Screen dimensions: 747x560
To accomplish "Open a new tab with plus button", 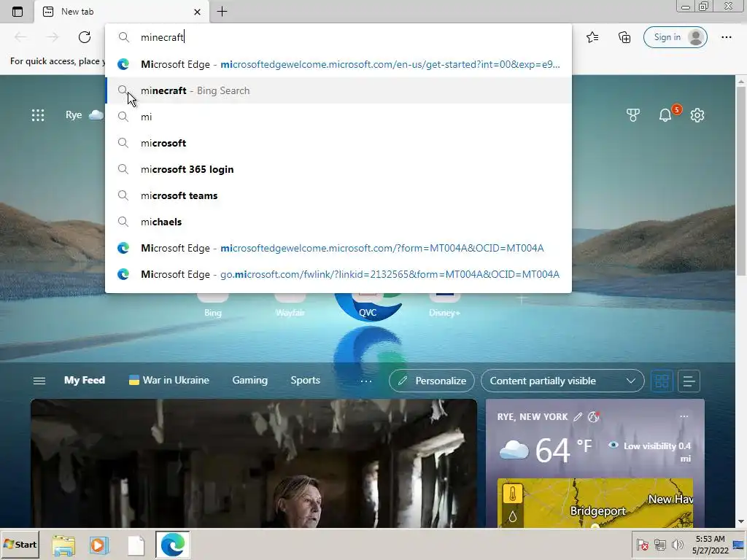I will coord(222,12).
